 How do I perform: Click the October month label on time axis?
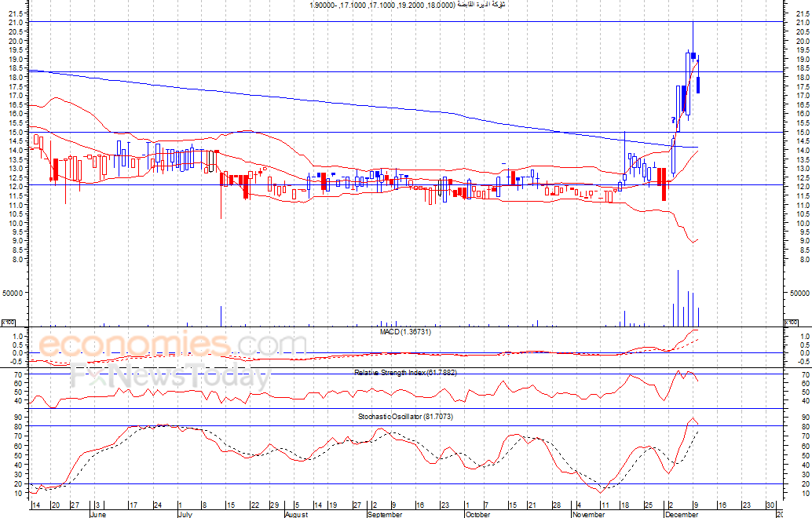point(477,515)
